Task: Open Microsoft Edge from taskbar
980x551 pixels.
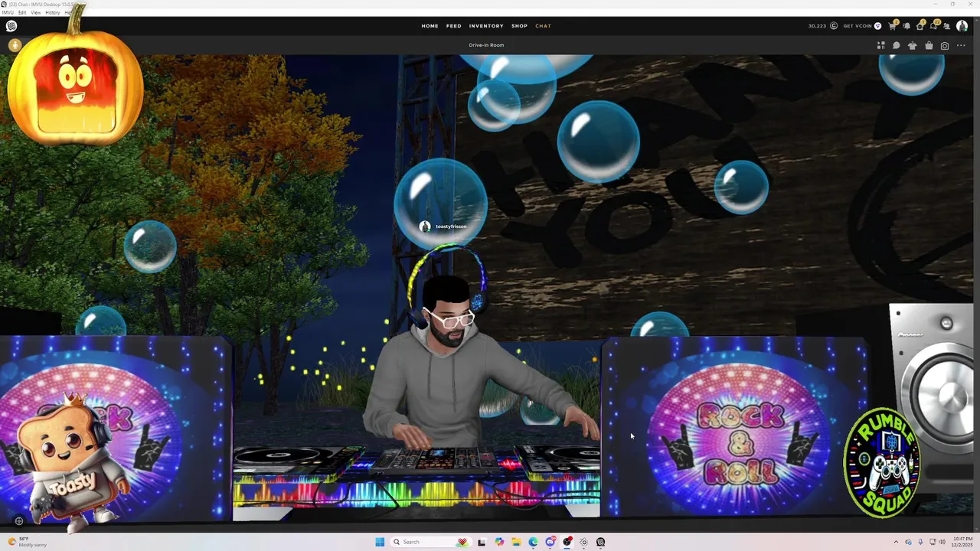Action: pyautogui.click(x=533, y=542)
